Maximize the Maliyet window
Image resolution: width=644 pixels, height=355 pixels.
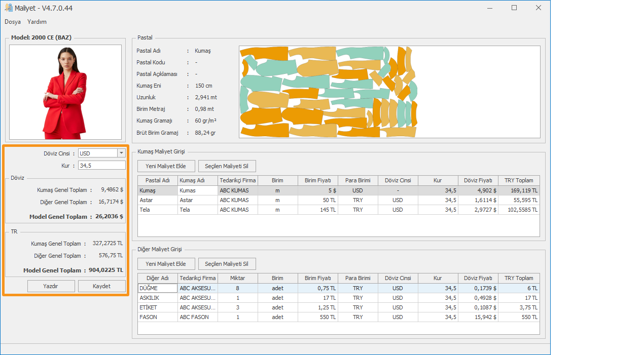(x=514, y=8)
